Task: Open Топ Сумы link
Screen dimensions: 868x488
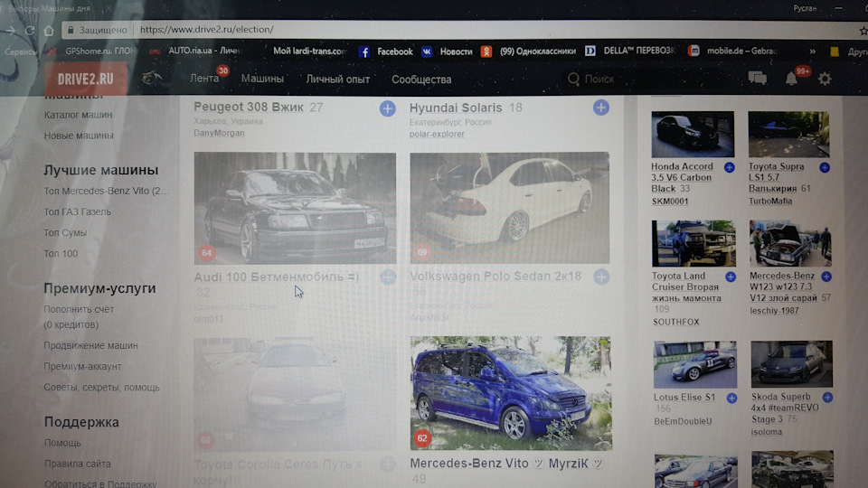Action: coord(65,233)
